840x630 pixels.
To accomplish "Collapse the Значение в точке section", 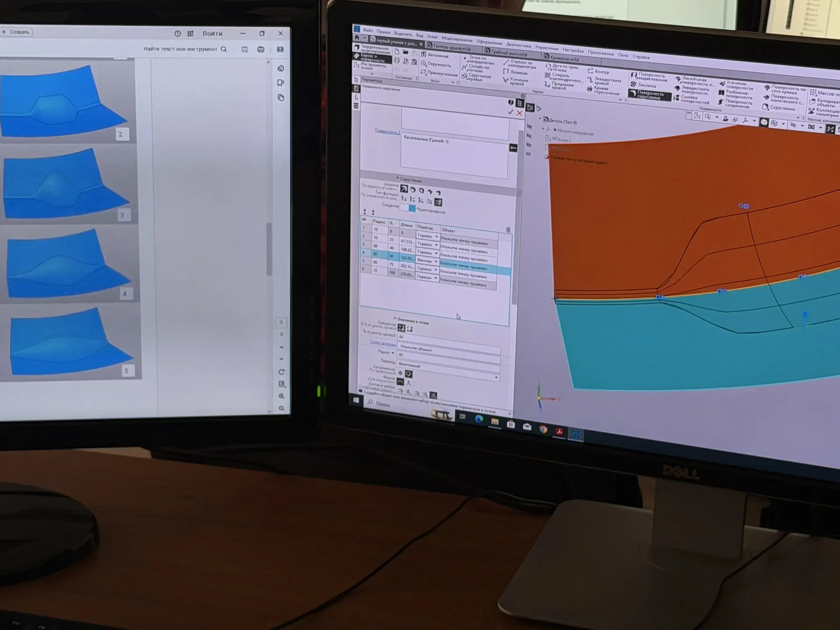I will [x=395, y=319].
